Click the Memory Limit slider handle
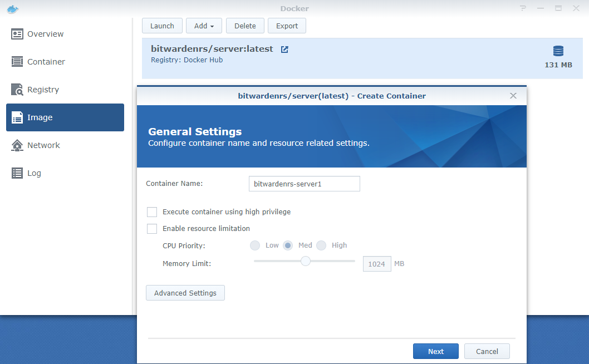Viewport: 589px width, 364px height. tap(306, 261)
